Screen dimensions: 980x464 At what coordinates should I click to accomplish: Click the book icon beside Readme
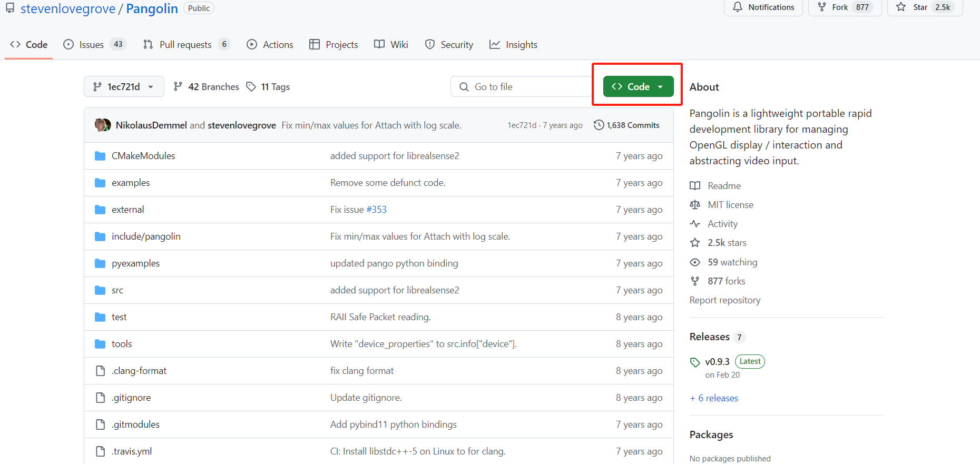point(695,185)
